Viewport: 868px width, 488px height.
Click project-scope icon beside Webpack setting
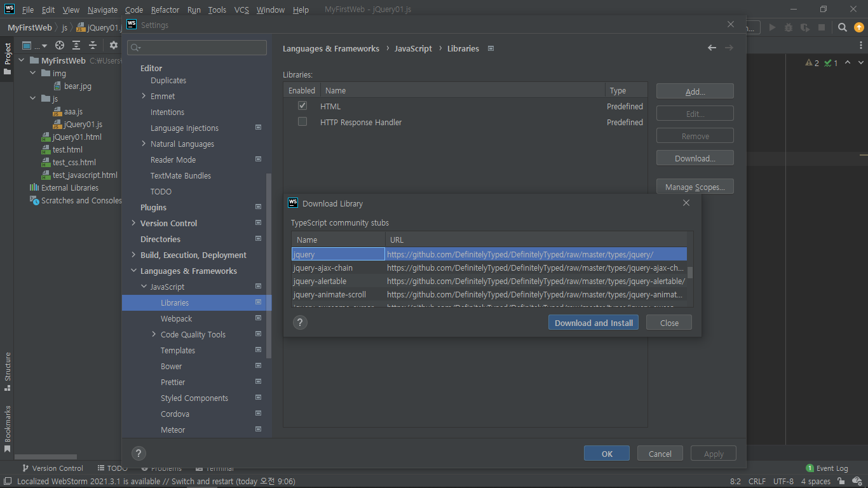258,318
